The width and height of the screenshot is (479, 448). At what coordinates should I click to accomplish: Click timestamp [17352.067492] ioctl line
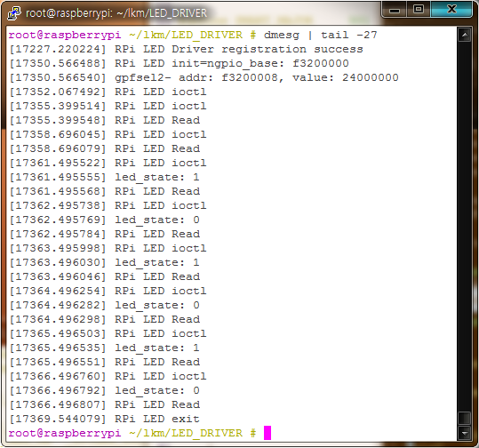coord(108,92)
